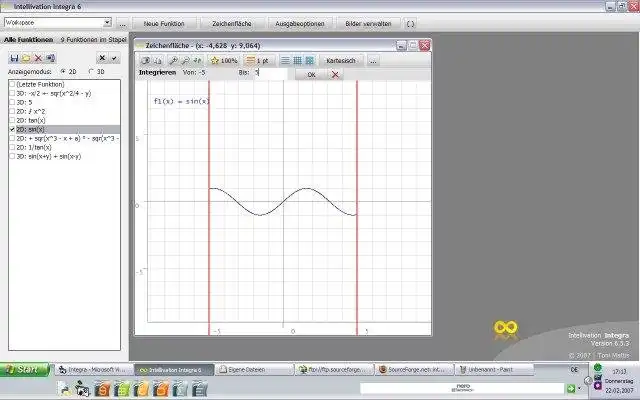Open Ausgabeoptionen in the main toolbar
This screenshot has width=640, height=400.
(300, 24)
